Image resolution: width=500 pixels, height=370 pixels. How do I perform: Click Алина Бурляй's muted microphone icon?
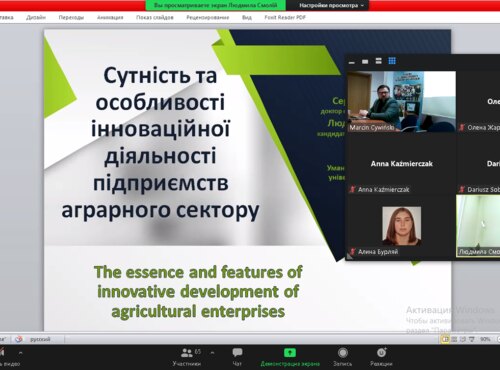(x=352, y=251)
